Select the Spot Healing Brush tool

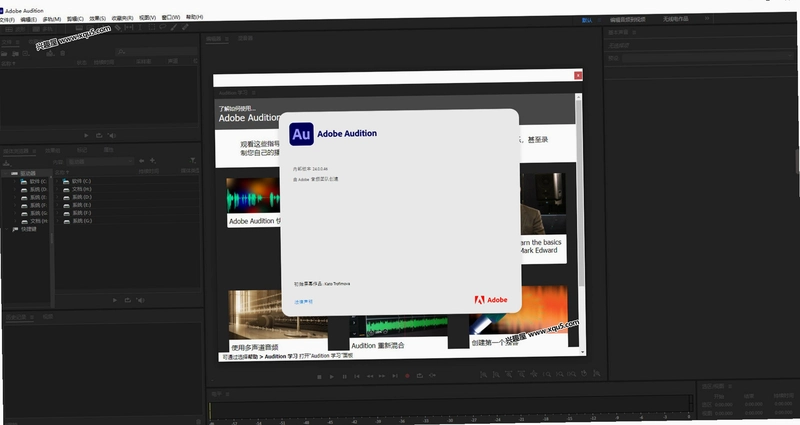point(185,27)
